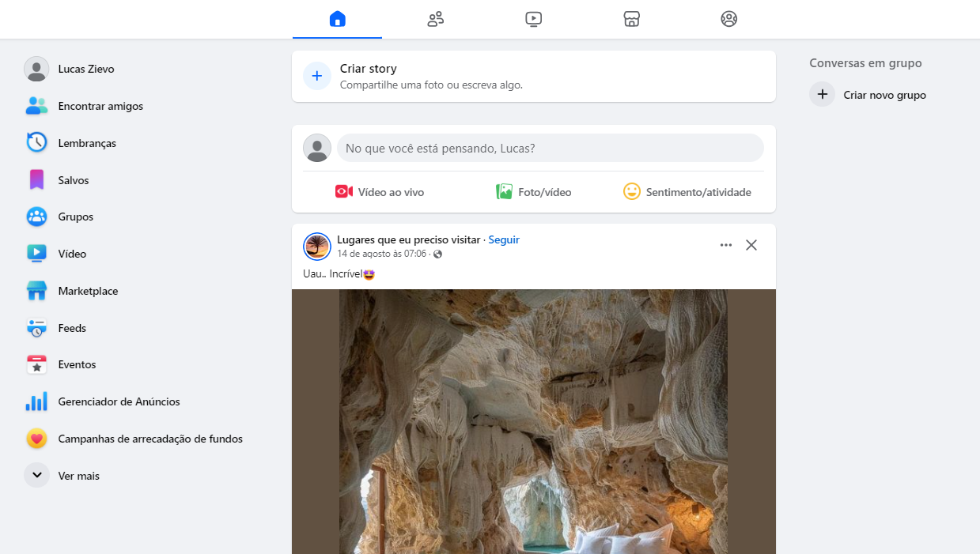Choose Sentimento/atividade option
Screen dimensions: 980x554
687,192
